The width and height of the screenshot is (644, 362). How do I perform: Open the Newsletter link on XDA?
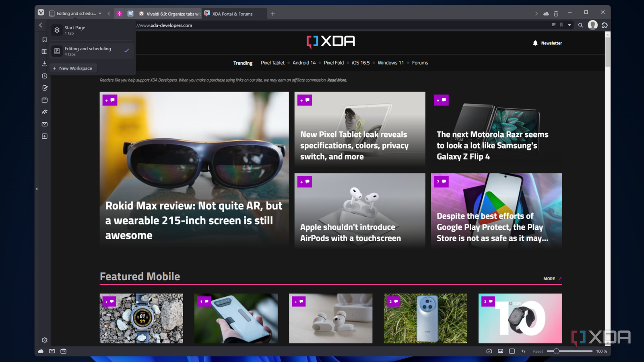551,43
